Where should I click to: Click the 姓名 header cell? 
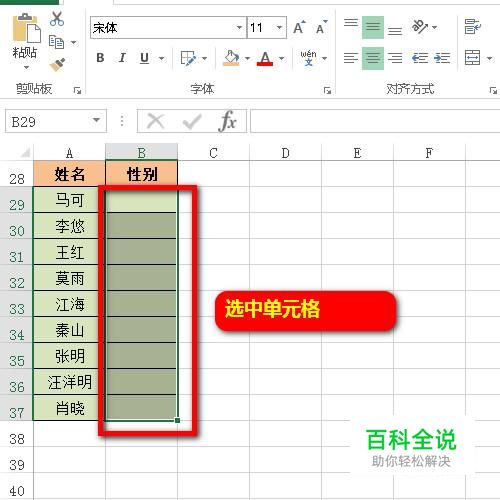coord(69,174)
